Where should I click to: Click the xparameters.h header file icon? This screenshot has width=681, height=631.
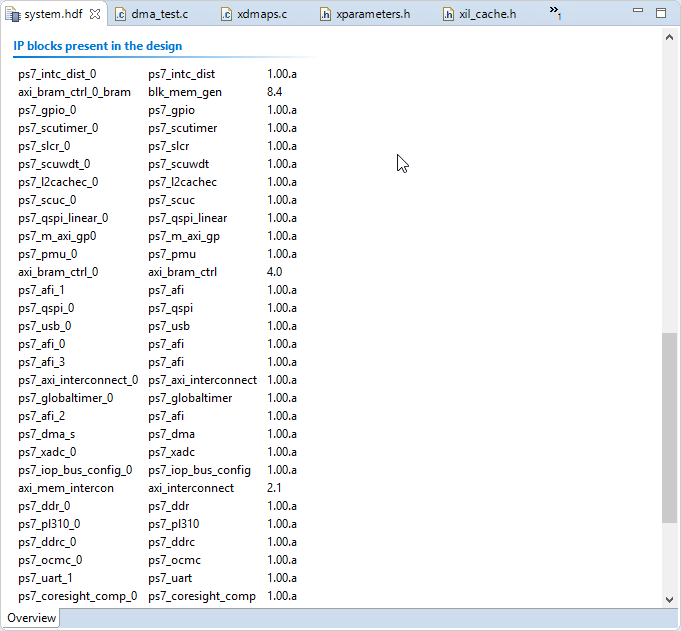pyautogui.click(x=326, y=14)
